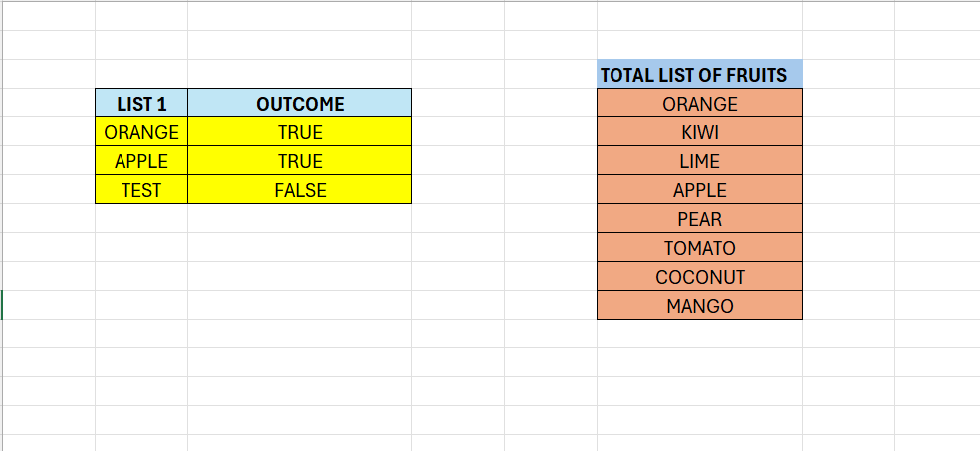Select the LIST 1 header cell
The height and width of the screenshot is (451, 980).
141,104
